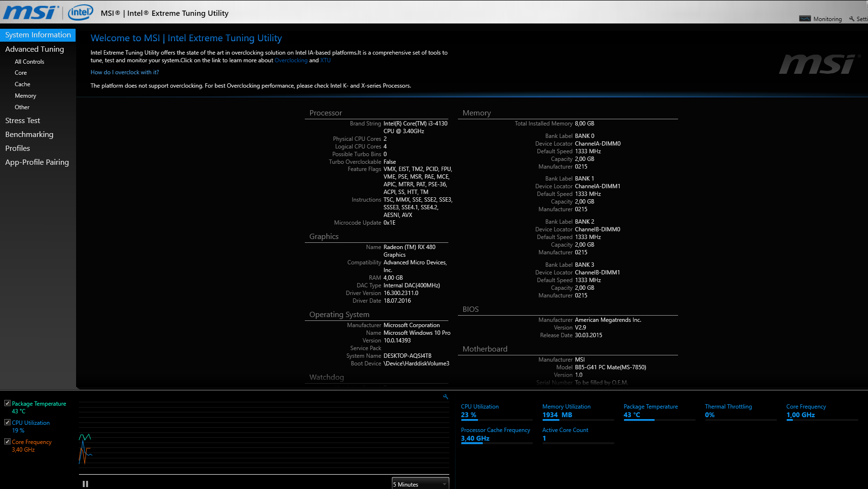The width and height of the screenshot is (868, 489).
Task: Toggle the Package Temperature graph checkbox
Action: coord(7,403)
